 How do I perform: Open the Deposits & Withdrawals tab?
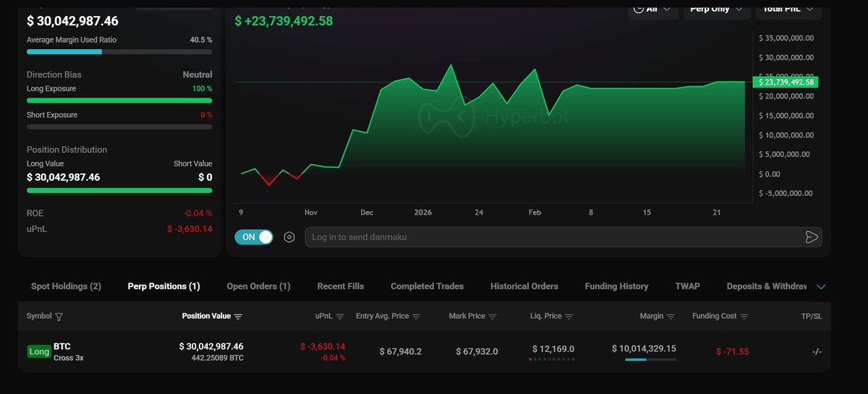coord(767,286)
